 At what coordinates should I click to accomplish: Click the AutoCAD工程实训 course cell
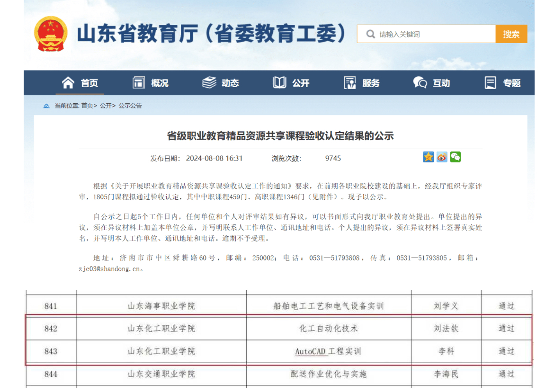[328, 351]
